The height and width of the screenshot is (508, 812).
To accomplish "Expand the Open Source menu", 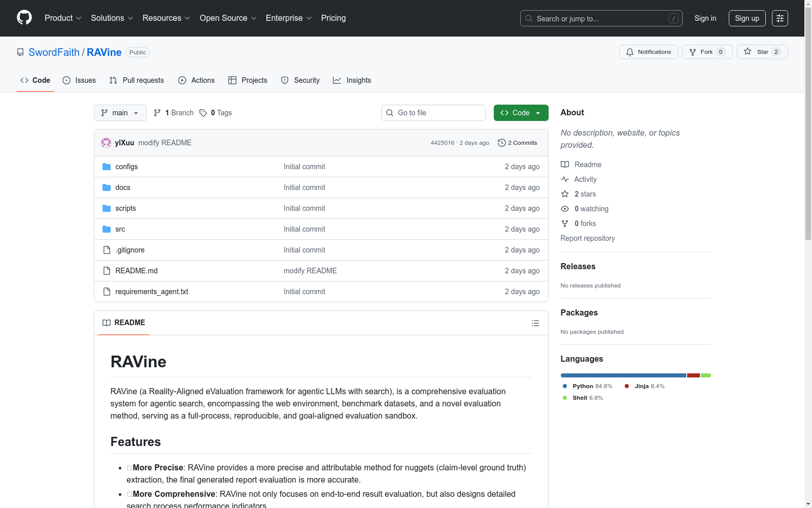I will [228, 18].
